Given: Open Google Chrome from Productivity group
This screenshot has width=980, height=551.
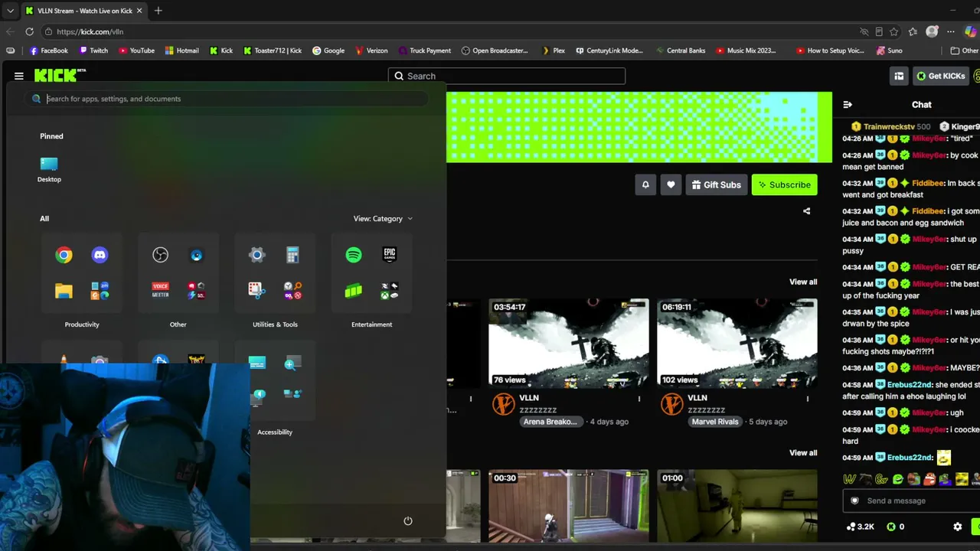Looking at the screenshot, I should pos(64,256).
